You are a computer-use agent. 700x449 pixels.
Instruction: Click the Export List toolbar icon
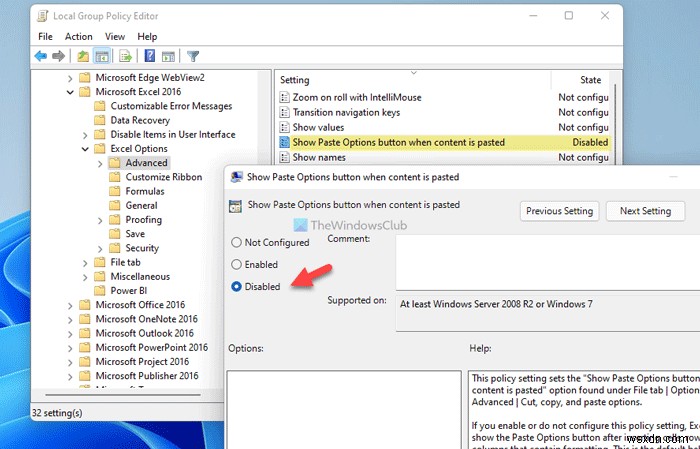(125, 56)
